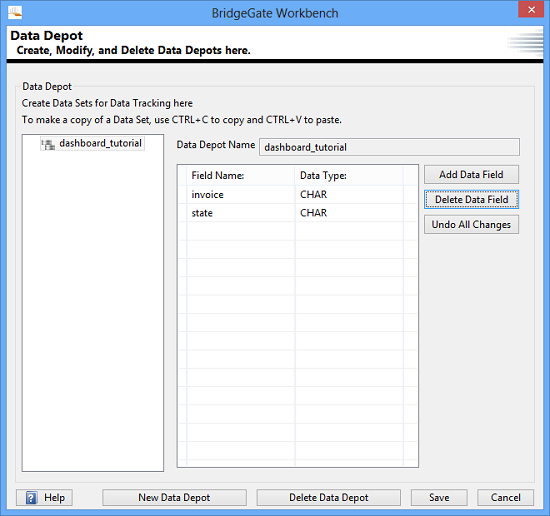Click the Data Depot Name input field
Viewport: 550px width, 516px height.
389,147
